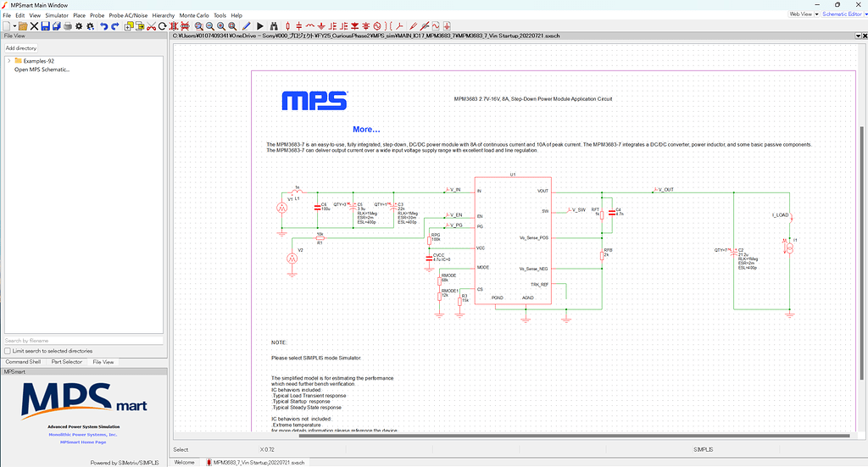Place an inductor from the toolbar

[x=310, y=26]
